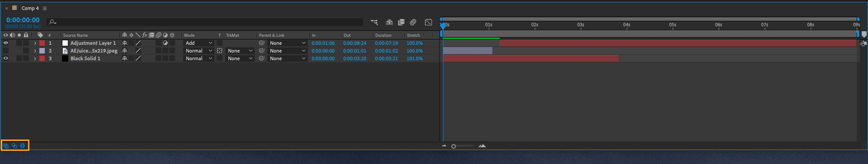
Task: Enable frame blending toolbar icon
Action: (x=401, y=22)
